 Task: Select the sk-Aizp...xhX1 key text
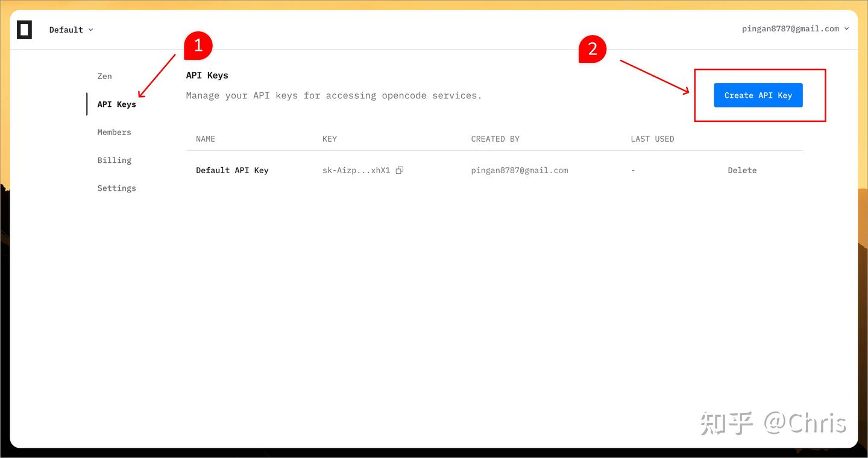356,170
